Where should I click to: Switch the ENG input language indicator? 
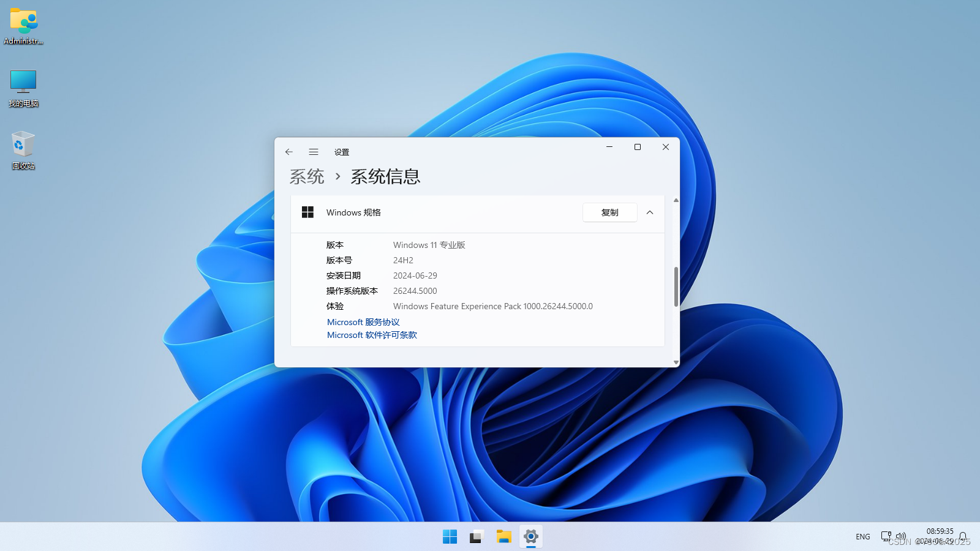pyautogui.click(x=863, y=537)
